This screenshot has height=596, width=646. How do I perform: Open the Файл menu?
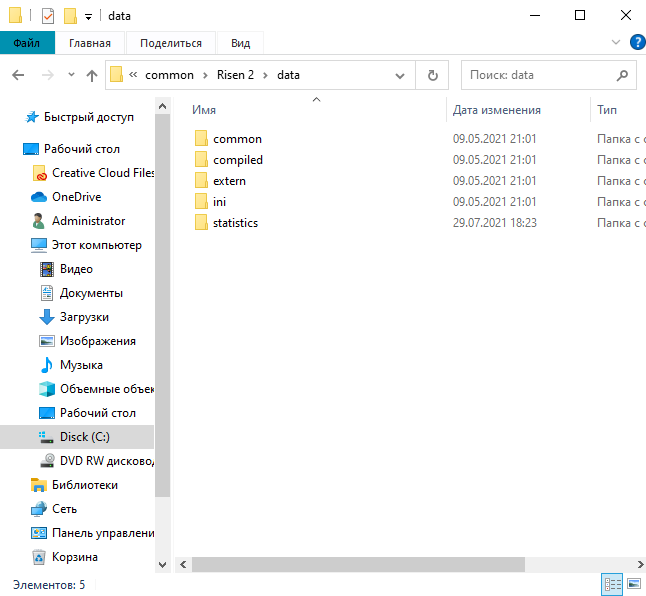click(x=27, y=43)
